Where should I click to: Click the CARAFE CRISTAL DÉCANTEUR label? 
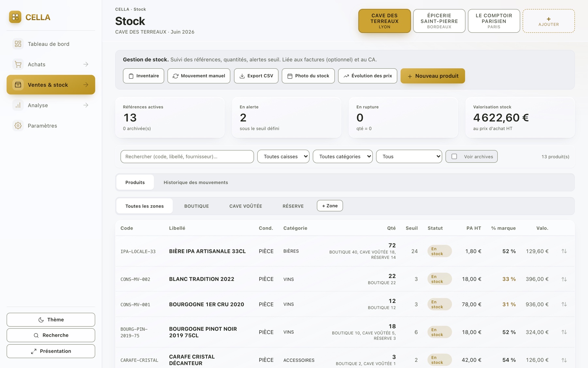pyautogui.click(x=192, y=360)
